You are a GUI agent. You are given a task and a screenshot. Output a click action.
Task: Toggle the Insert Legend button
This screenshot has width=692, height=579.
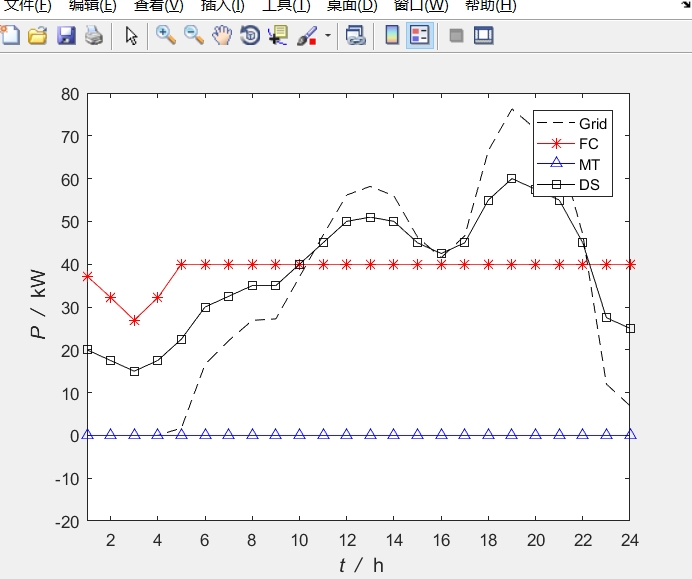(420, 35)
